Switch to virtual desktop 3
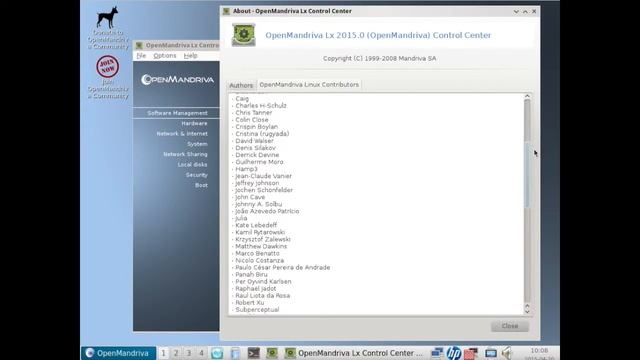Viewport: 640px width, 360px height. click(x=189, y=353)
